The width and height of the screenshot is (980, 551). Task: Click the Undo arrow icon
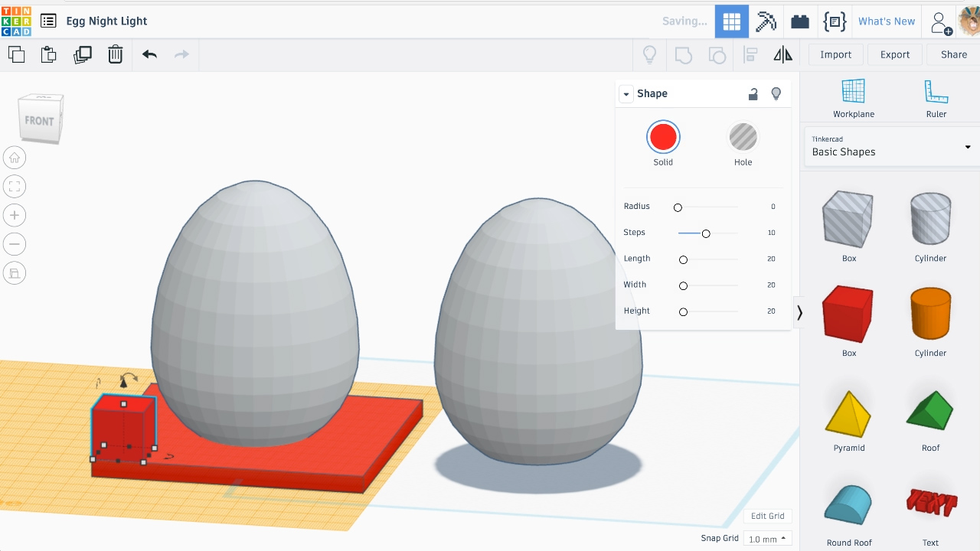[149, 54]
